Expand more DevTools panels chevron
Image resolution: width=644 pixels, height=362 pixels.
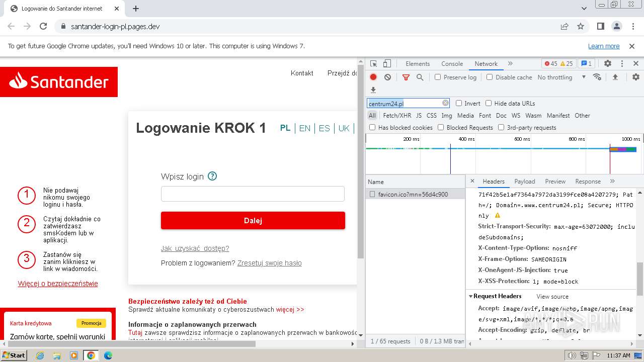[510, 64]
